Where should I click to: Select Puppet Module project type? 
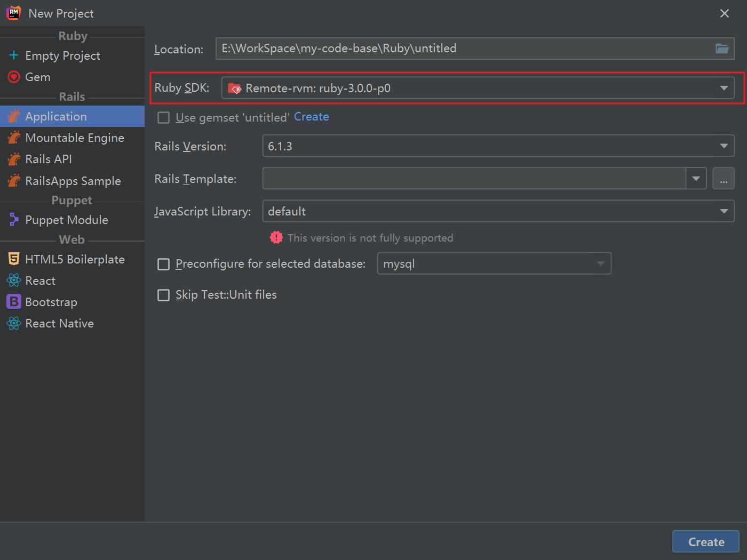(x=72, y=220)
